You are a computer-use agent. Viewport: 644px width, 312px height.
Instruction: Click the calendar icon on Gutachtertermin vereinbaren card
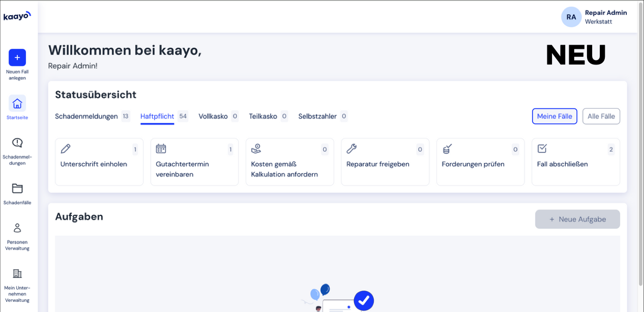point(161,148)
